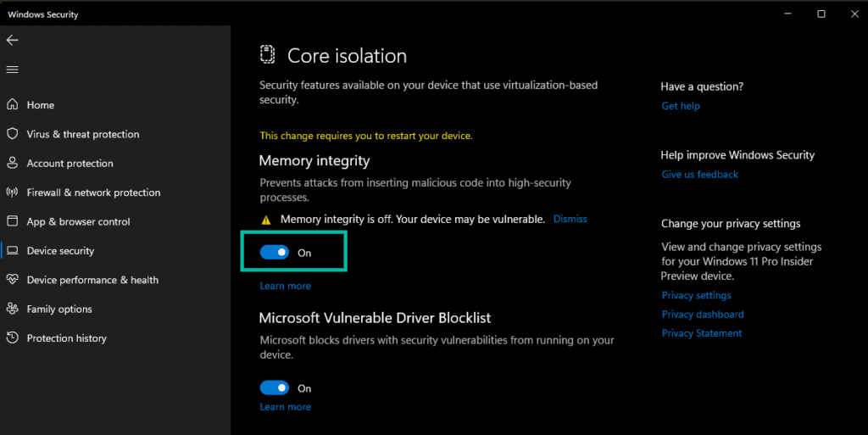Click the Get help link

[x=681, y=106]
